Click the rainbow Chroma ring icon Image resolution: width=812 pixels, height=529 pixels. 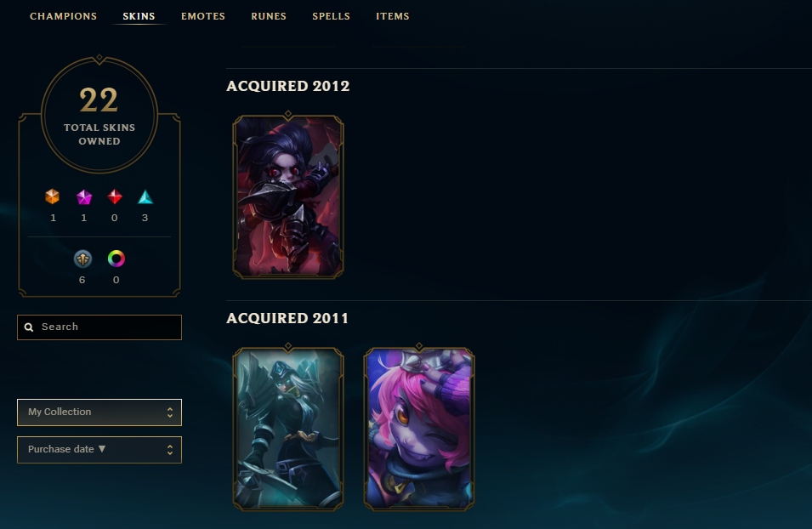(116, 259)
